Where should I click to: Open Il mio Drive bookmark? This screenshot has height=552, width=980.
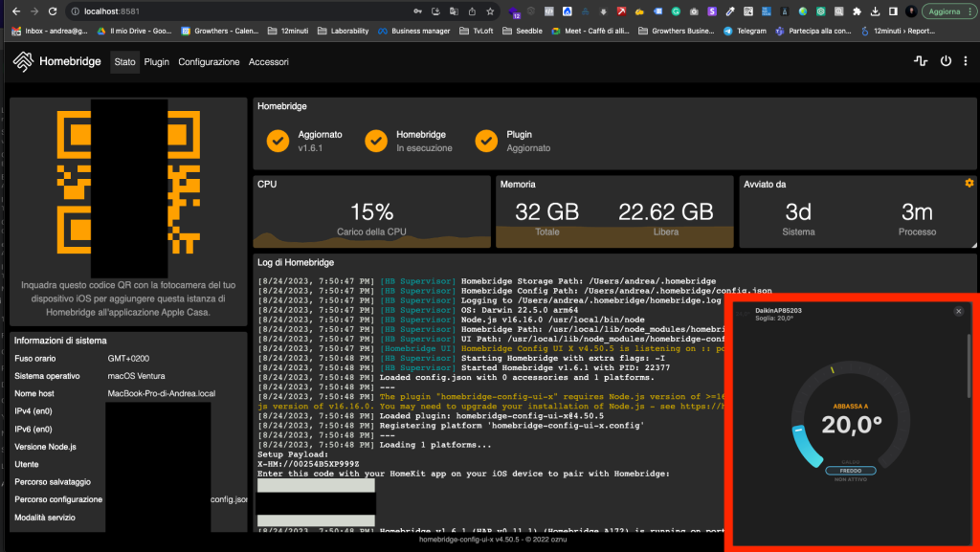(134, 31)
